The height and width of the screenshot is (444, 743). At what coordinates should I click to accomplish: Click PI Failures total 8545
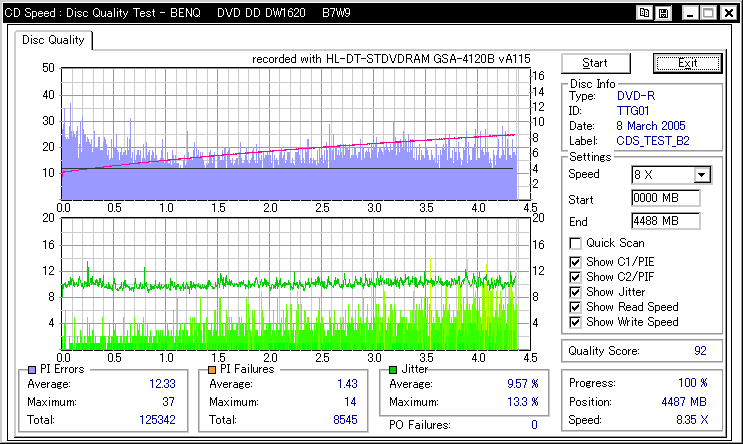[345, 420]
